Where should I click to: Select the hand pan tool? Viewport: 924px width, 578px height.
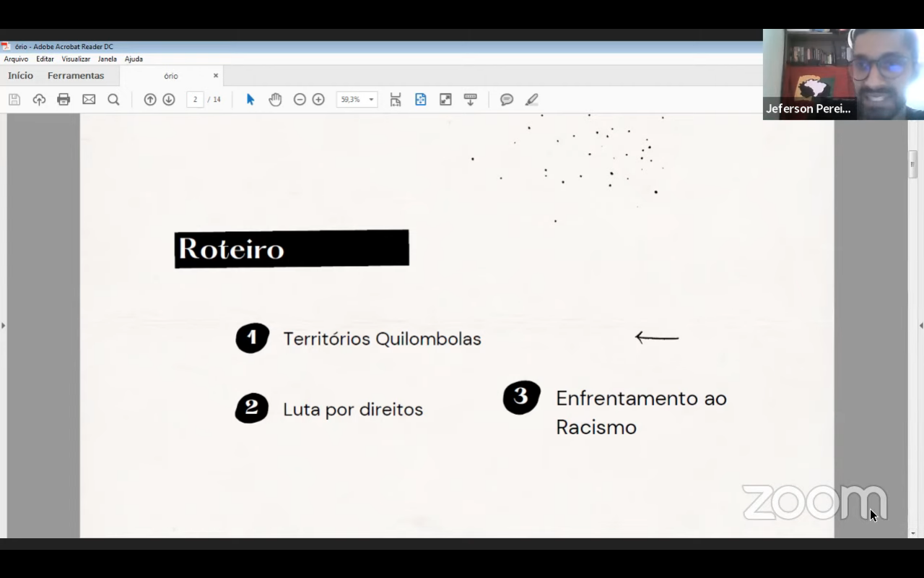[275, 100]
